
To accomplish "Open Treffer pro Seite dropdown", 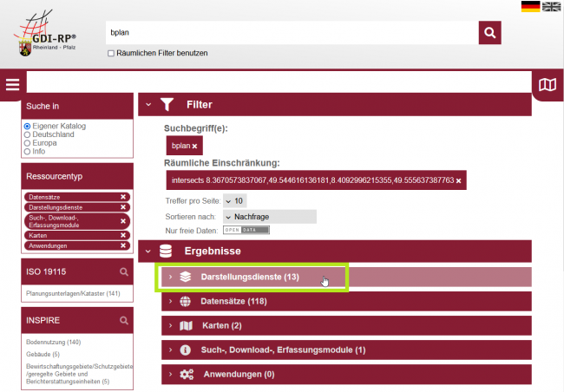I will (x=235, y=201).
